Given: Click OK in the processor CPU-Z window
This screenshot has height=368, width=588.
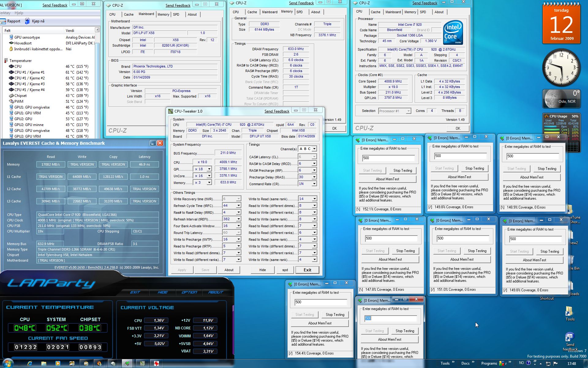Looking at the screenshot, I should pos(458,128).
